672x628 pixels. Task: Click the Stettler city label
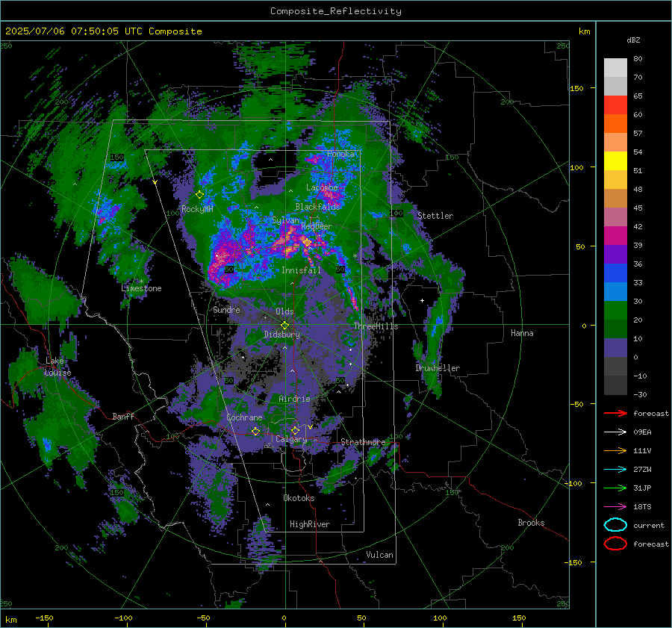435,216
